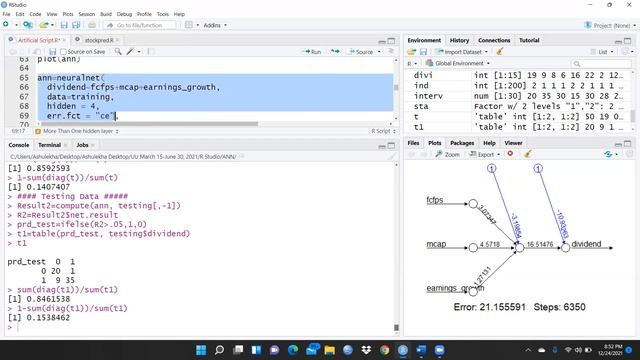Refresh the Environment pane
The height and width of the screenshot is (360, 640).
[x=624, y=51]
